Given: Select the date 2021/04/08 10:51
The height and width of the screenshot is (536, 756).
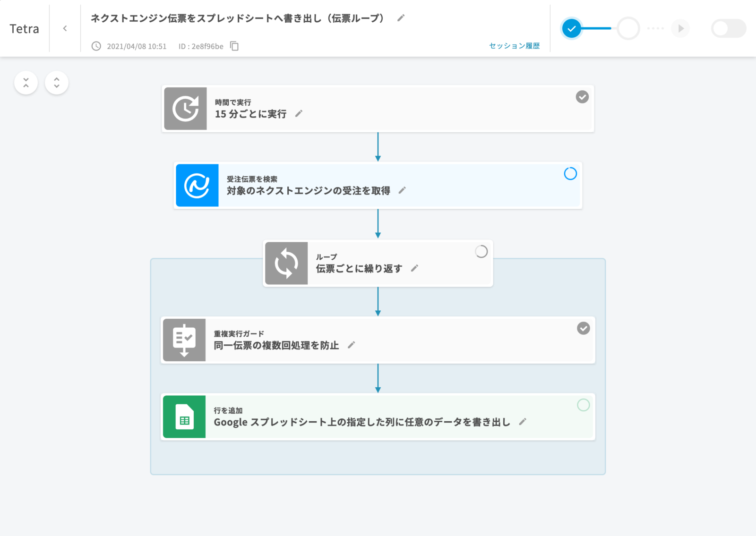Looking at the screenshot, I should tap(137, 46).
